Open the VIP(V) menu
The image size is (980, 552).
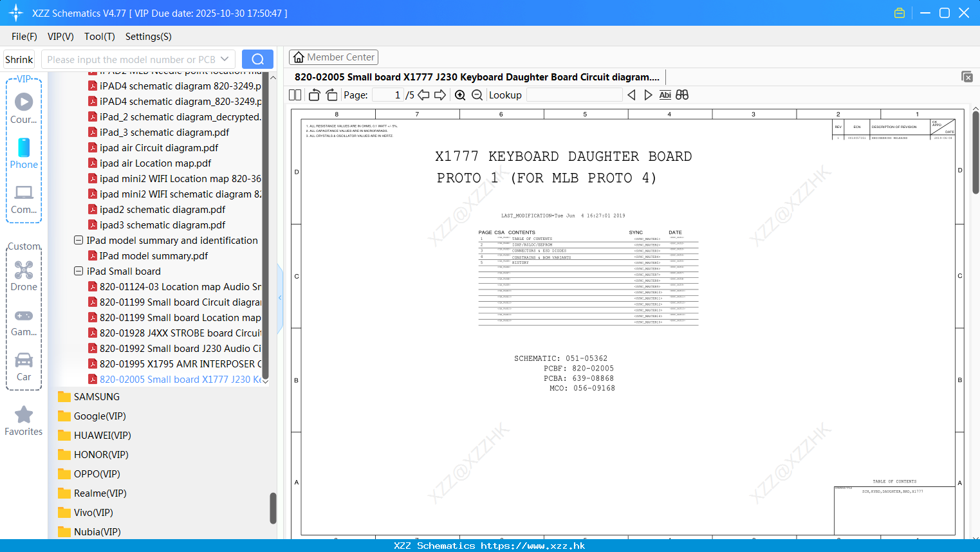pos(60,37)
